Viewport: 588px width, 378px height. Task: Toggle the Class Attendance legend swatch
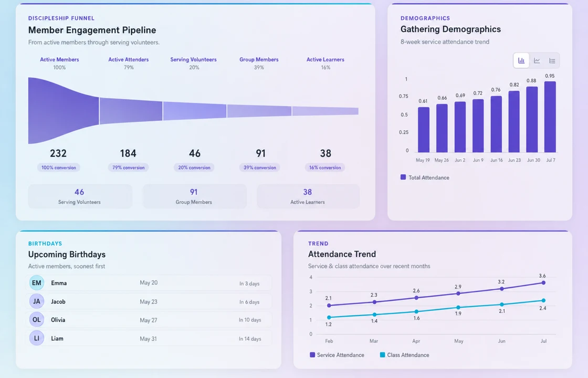click(383, 355)
